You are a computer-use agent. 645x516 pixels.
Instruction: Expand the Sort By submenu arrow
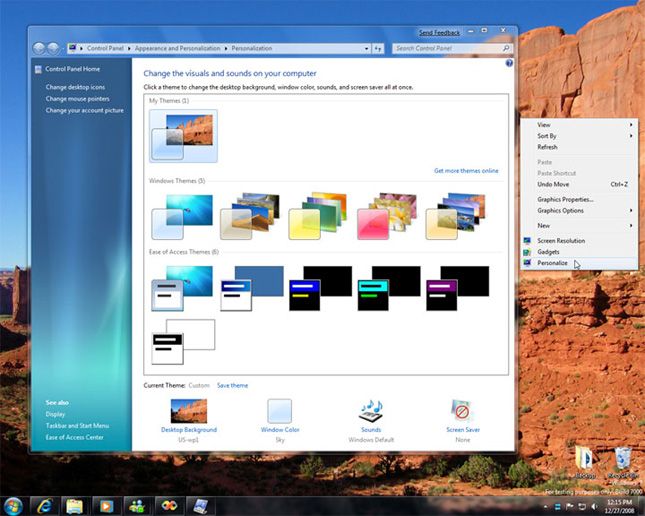coord(631,136)
